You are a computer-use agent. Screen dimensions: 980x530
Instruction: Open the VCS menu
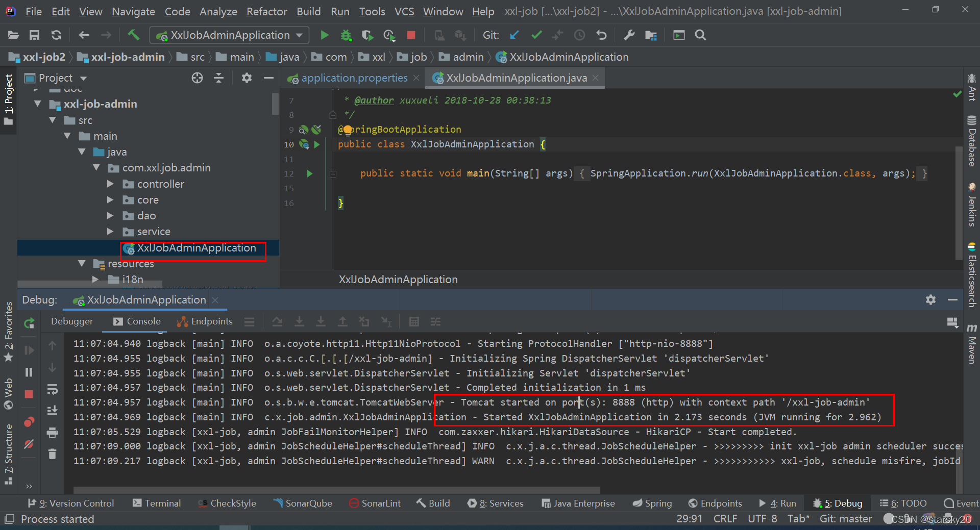404,11
